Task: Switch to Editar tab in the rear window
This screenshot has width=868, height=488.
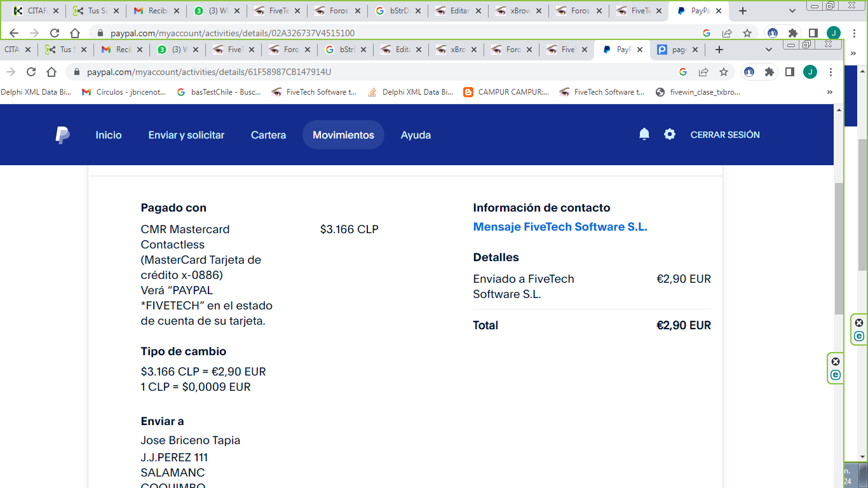Action: point(458,11)
